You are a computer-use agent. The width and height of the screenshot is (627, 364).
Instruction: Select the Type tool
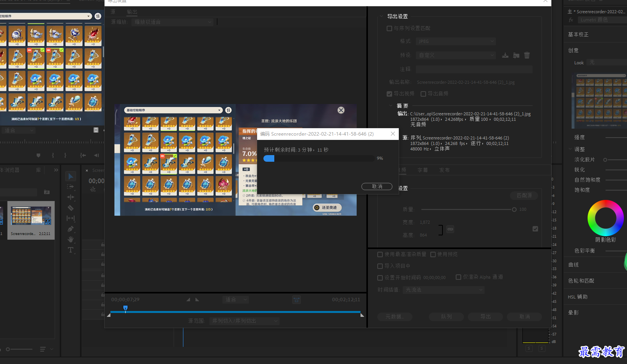point(71,250)
